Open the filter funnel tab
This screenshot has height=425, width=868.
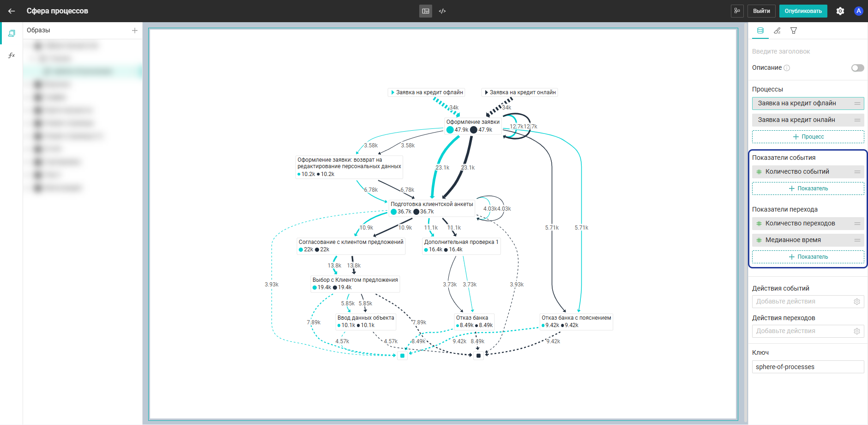(794, 30)
